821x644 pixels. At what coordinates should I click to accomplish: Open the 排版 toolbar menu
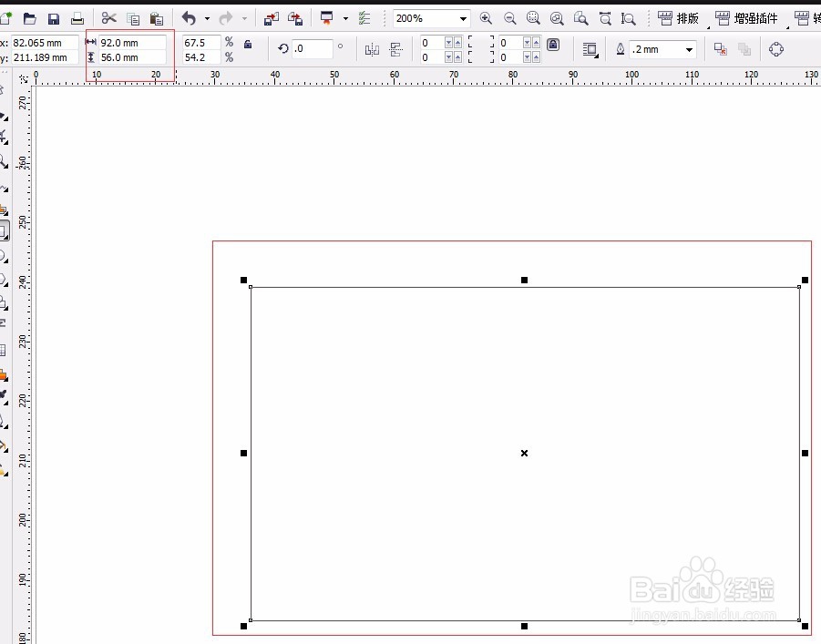click(x=678, y=19)
